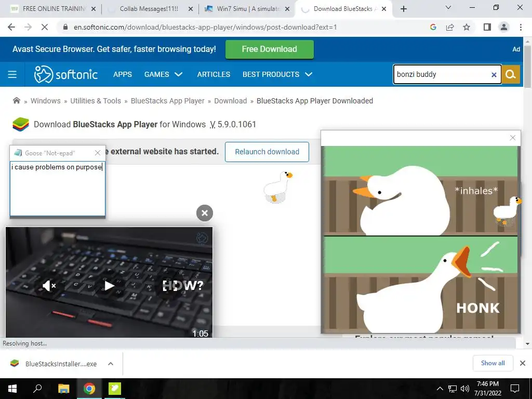Share this page via address bar icon

(x=450, y=27)
